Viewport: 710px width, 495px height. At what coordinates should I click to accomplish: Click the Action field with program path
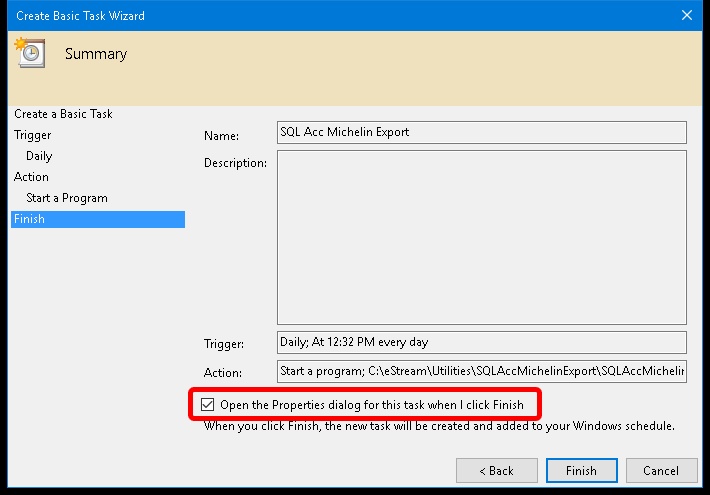pos(481,372)
